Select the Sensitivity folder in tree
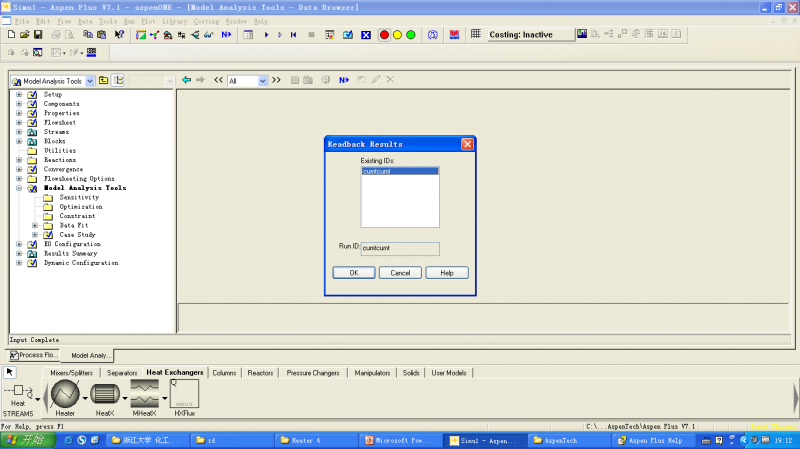The width and height of the screenshot is (800, 449). (x=79, y=197)
